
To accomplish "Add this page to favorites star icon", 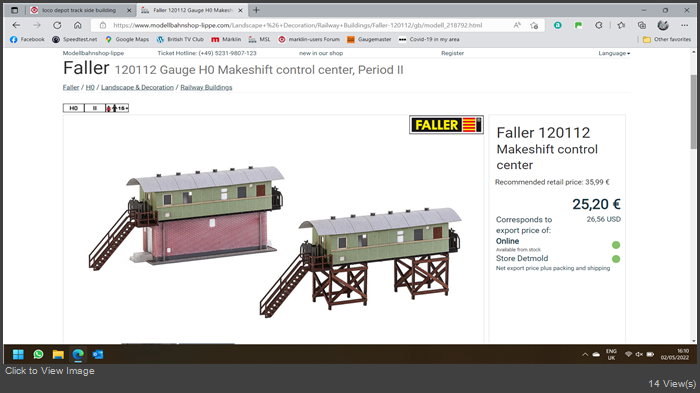I will tap(534, 25).
